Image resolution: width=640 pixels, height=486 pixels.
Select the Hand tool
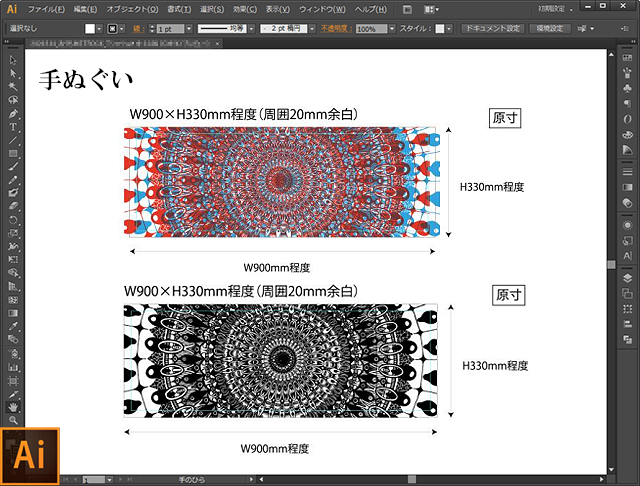point(13,407)
